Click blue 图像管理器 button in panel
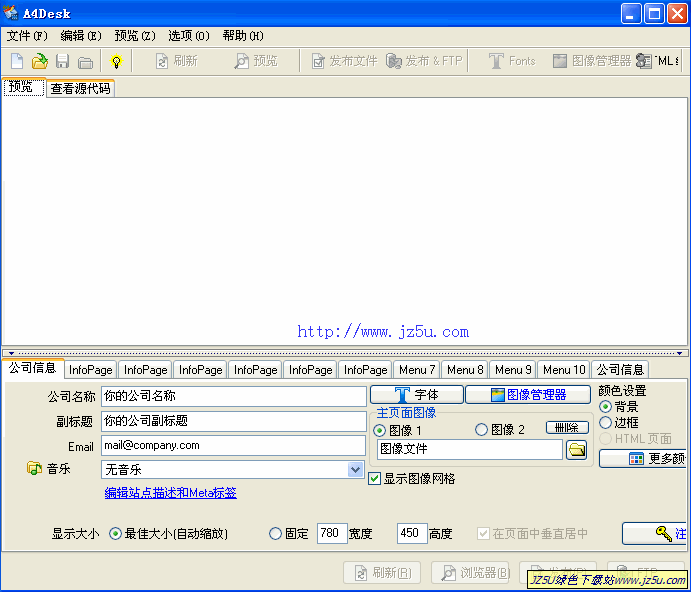691x592 pixels. pyautogui.click(x=528, y=395)
